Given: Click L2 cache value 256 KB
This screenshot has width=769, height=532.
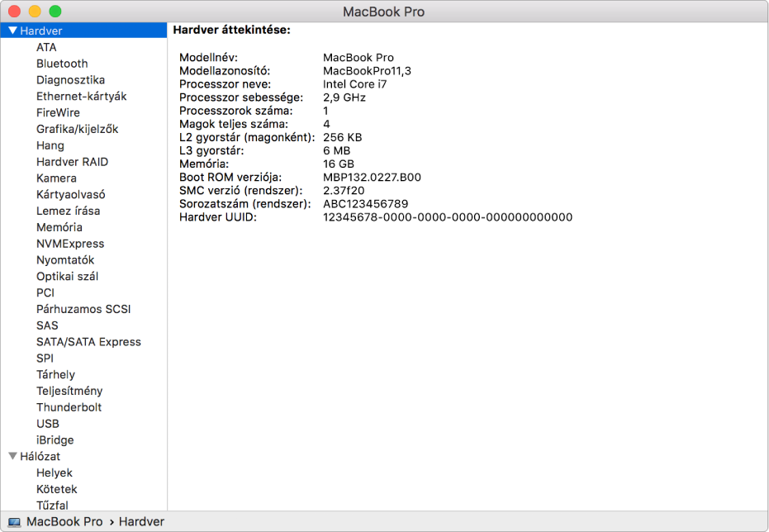Looking at the screenshot, I should point(342,138).
